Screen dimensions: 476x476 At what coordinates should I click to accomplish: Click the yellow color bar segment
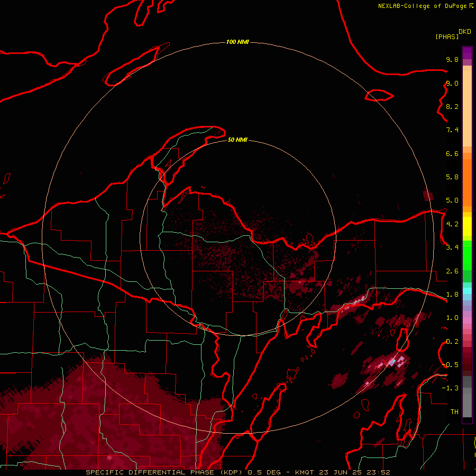tap(467, 226)
